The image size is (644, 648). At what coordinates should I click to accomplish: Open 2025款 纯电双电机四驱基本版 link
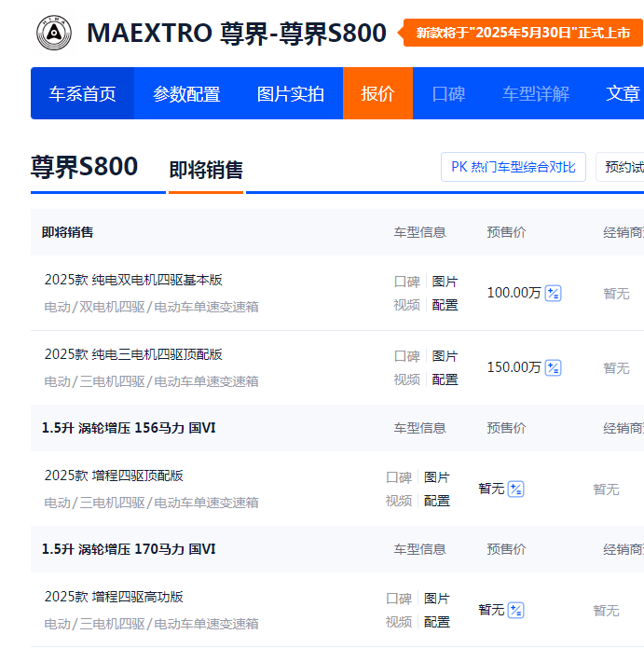click(x=133, y=280)
